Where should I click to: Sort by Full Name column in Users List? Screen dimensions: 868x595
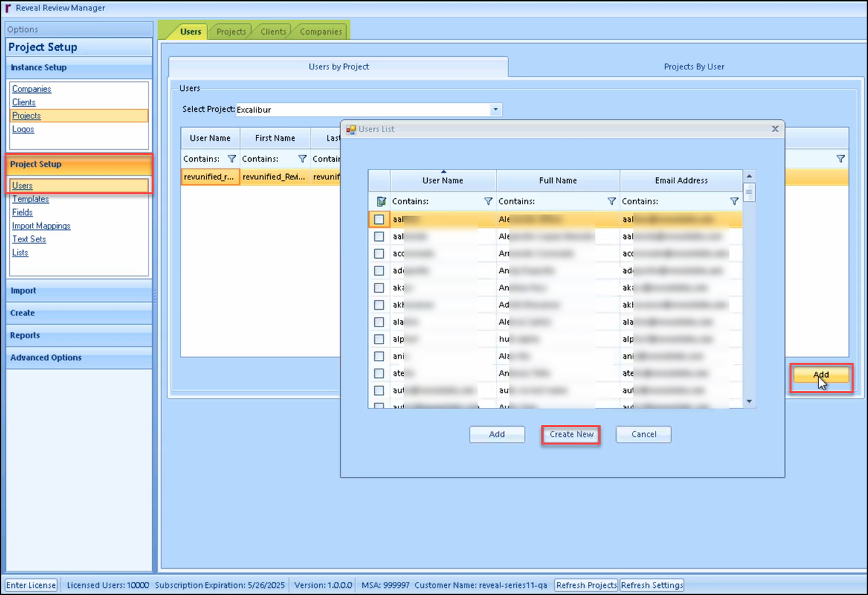[558, 181]
